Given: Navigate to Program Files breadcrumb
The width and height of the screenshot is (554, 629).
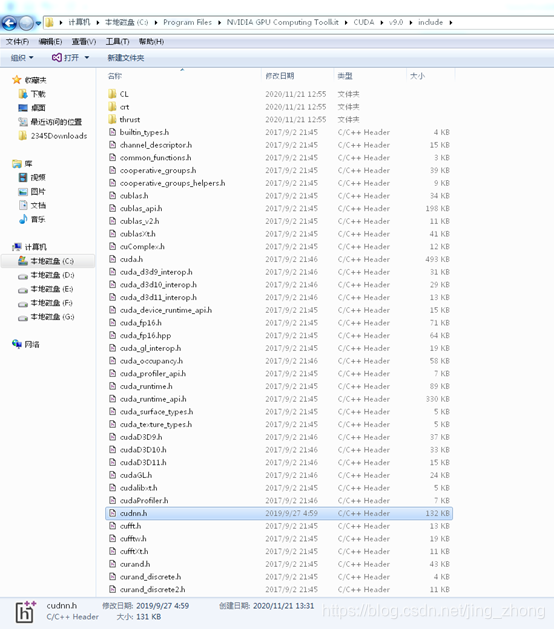Looking at the screenshot, I should coord(187,22).
